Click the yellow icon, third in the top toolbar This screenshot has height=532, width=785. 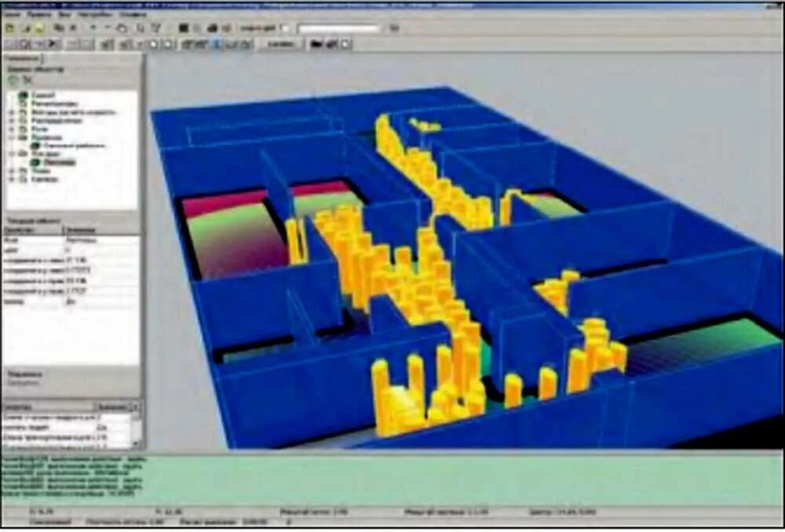(39, 28)
